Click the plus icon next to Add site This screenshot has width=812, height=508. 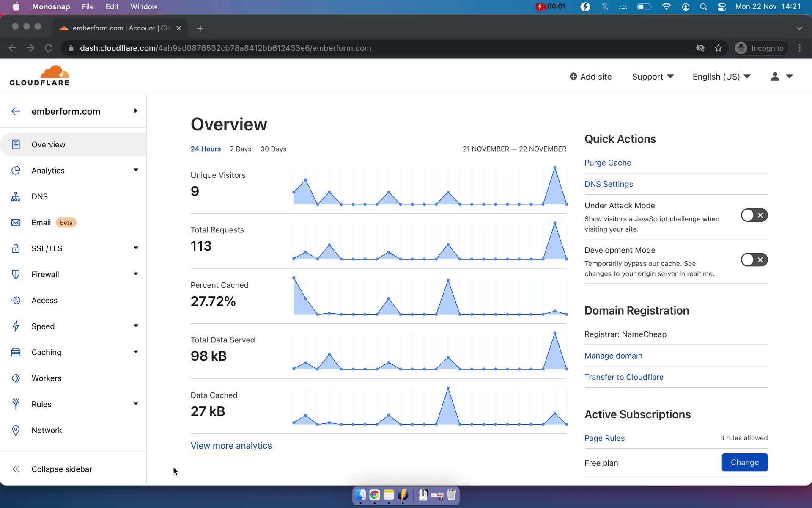[x=573, y=76]
